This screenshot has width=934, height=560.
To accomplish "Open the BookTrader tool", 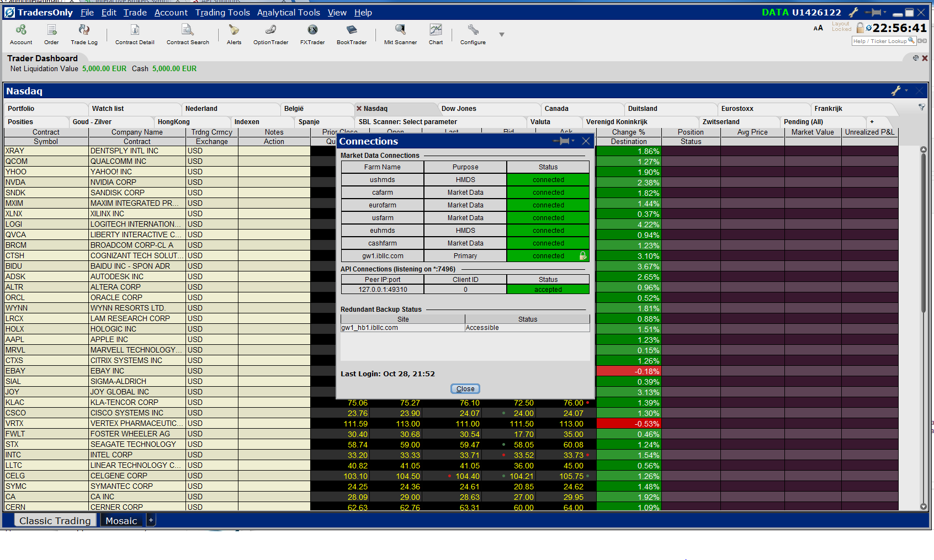I will [x=352, y=34].
